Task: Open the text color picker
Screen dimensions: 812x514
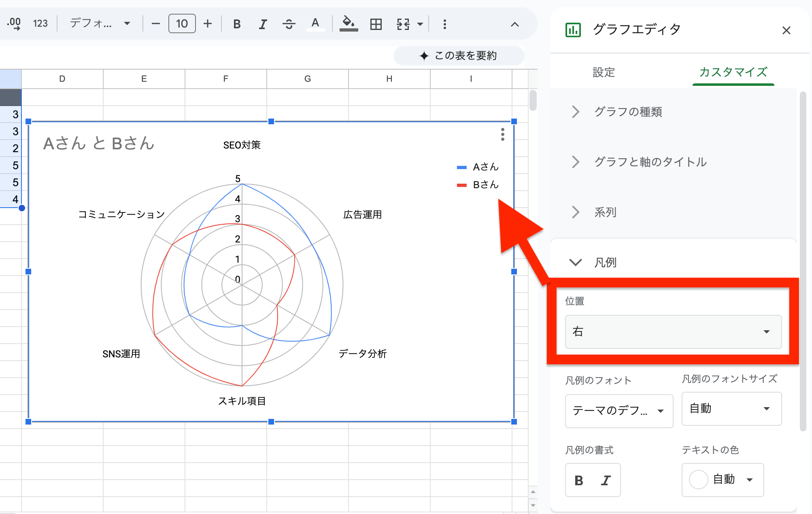Action: pos(316,24)
